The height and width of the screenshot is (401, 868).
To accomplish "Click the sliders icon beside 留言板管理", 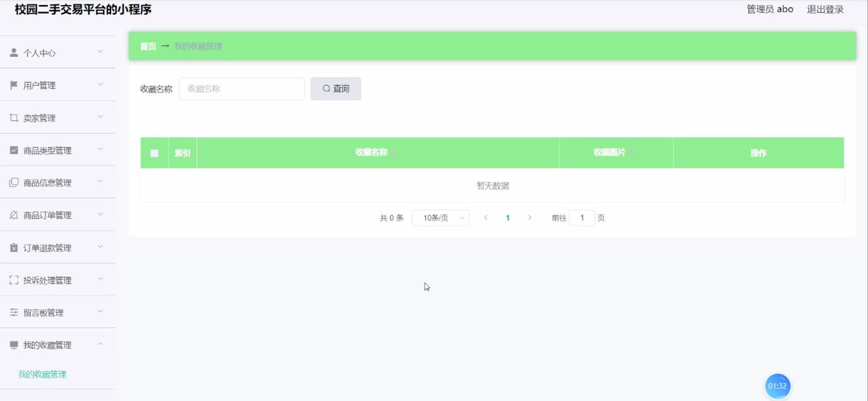I will click(14, 313).
